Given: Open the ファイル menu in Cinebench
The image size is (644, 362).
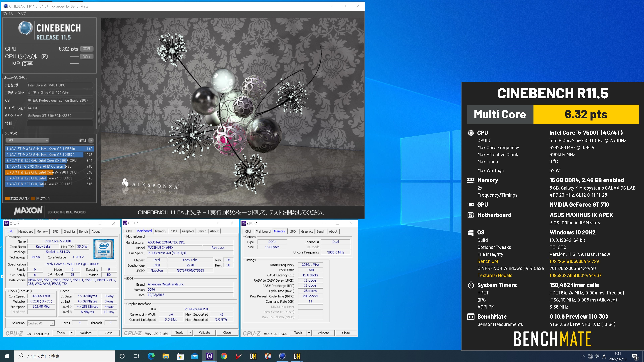Looking at the screenshot, I should pos(8,13).
